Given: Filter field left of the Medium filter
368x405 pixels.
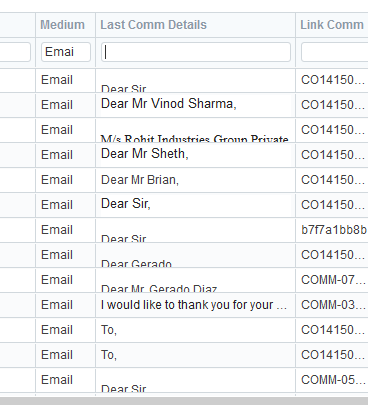Looking at the screenshot, I should (15, 52).
